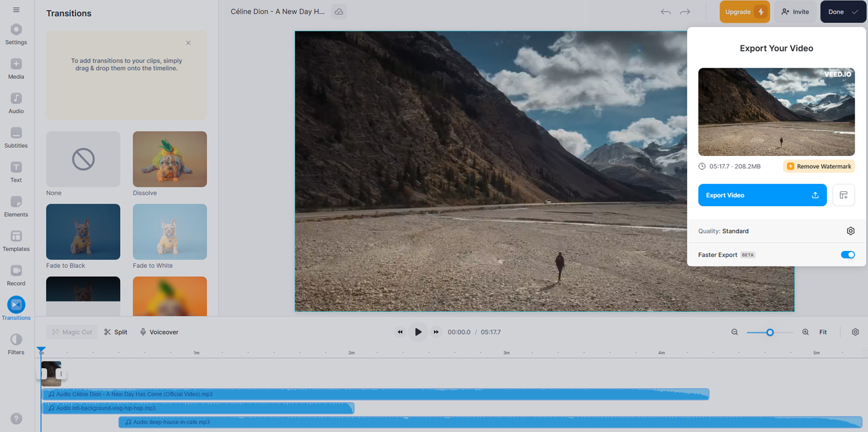Select the Dissolve transition
The width and height of the screenshot is (868, 432).
(170, 159)
